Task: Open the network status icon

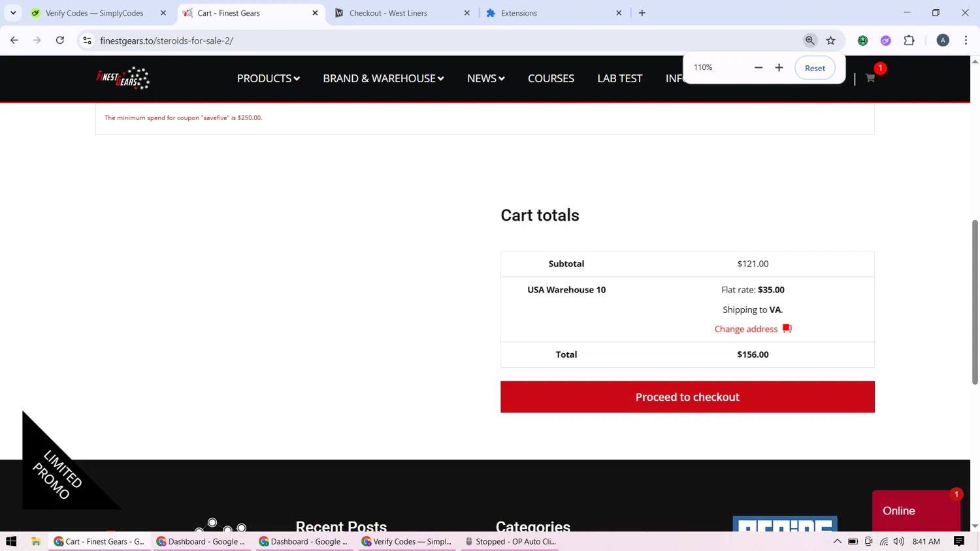Action: 883,541
